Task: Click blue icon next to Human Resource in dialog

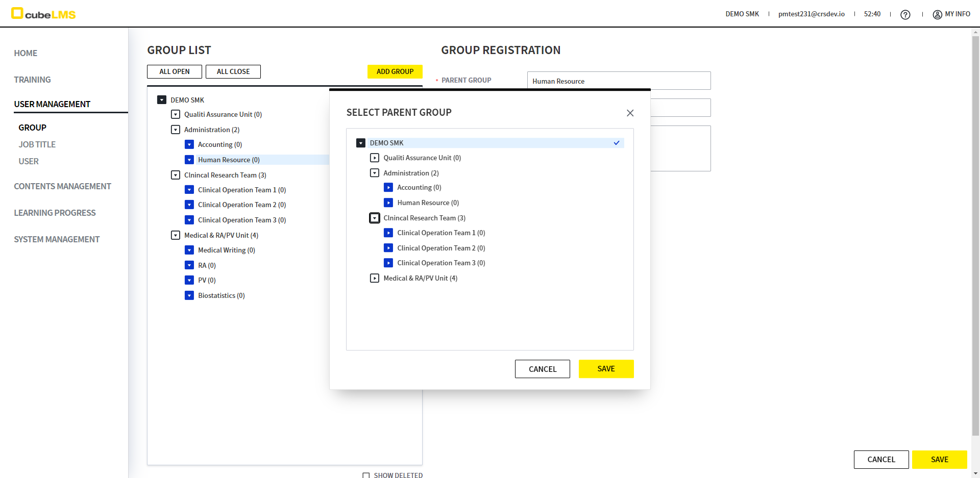Action: pyautogui.click(x=388, y=203)
